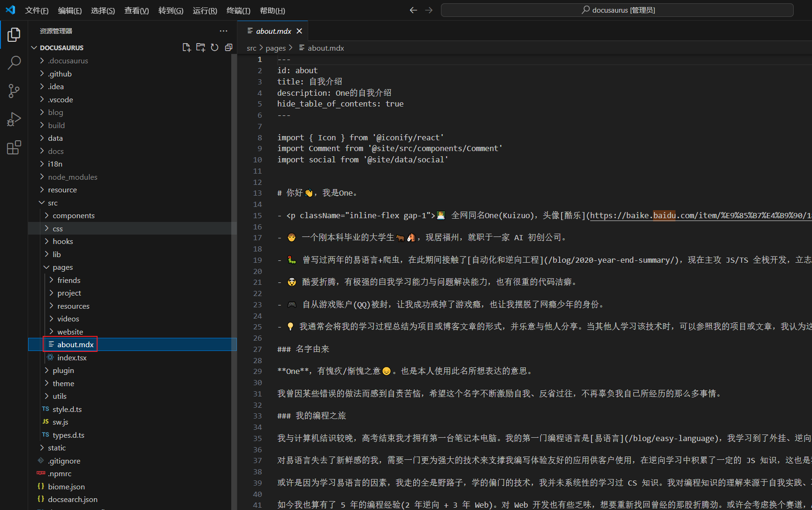Open the 文件(F) menu
This screenshot has width=812, height=510.
37,10
